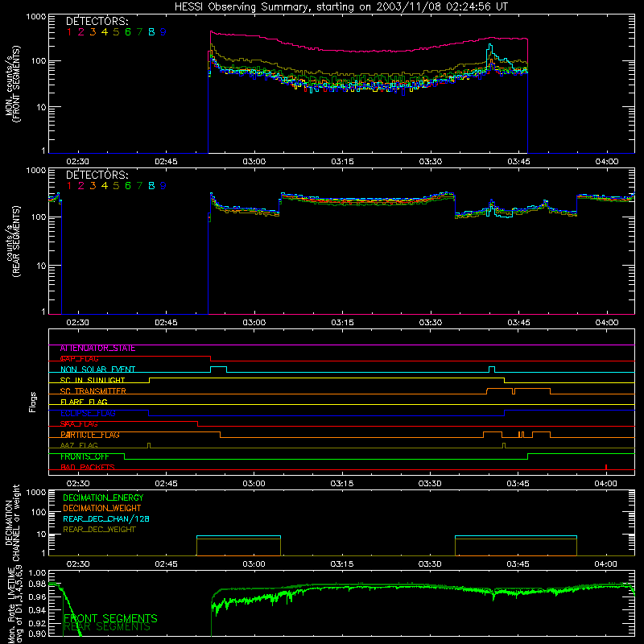Click the Flags y-axis title
Screen dimensions: 644x644
point(33,402)
